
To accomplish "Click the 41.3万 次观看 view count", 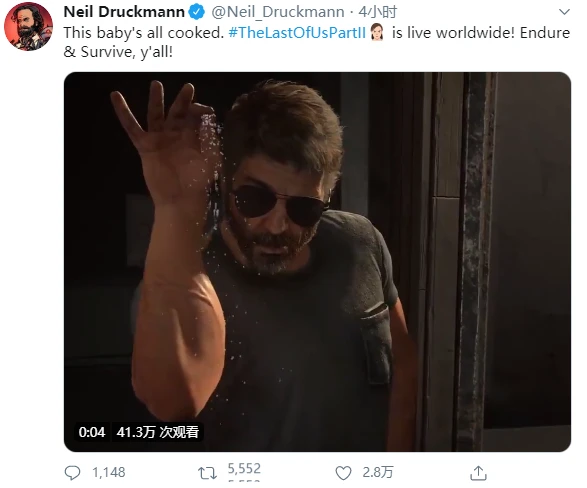I will [x=158, y=432].
